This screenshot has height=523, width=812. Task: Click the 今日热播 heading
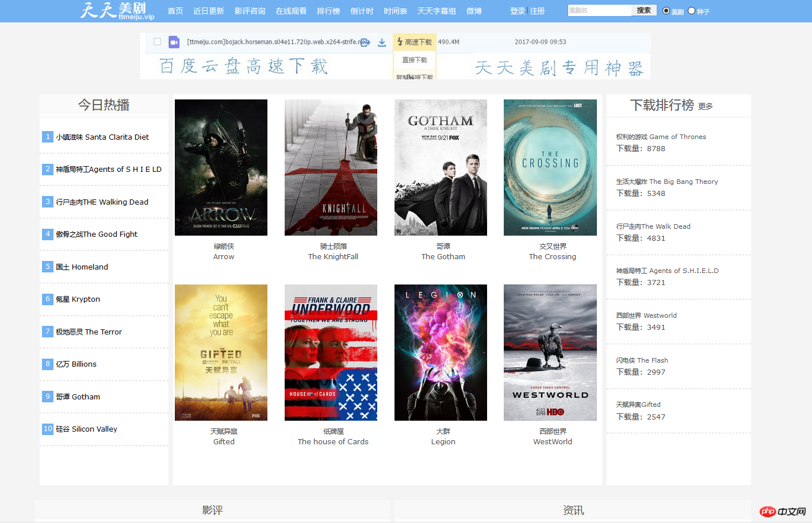tap(104, 105)
